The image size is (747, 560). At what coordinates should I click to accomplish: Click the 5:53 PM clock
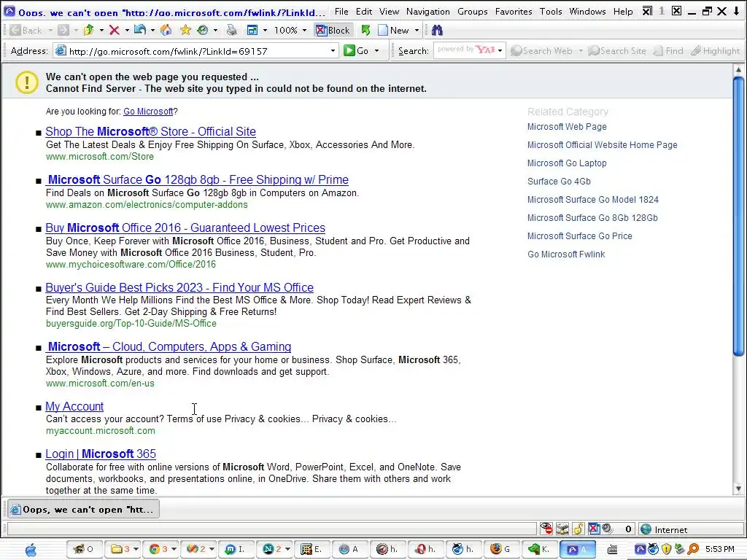click(x=719, y=549)
